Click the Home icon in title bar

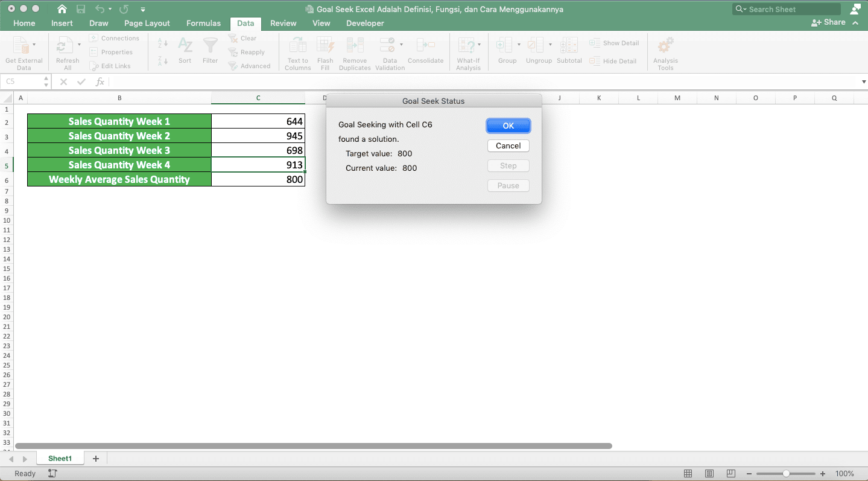(x=62, y=9)
